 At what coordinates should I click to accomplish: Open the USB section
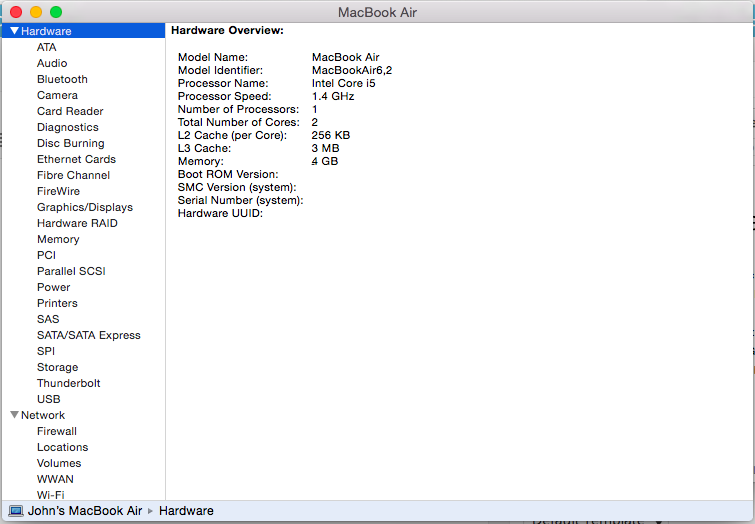tap(49, 399)
